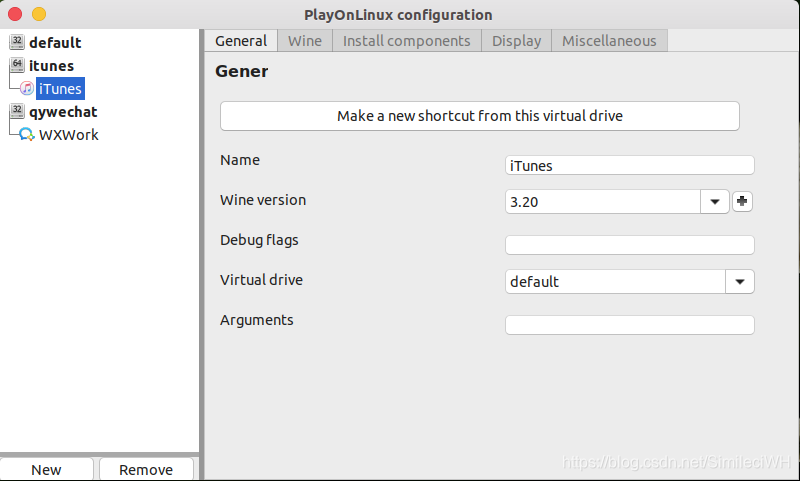The width and height of the screenshot is (800, 481).
Task: Select the itunes virtual drive in tree
Action: (x=52, y=65)
